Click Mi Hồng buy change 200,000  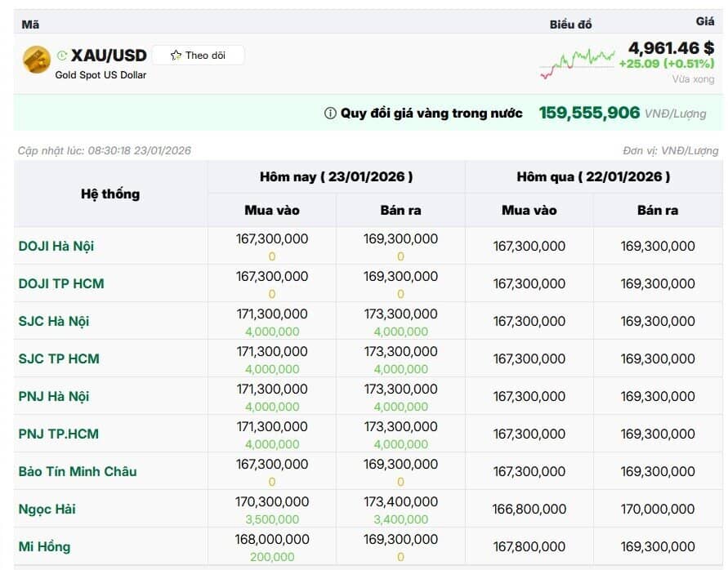tap(272, 558)
